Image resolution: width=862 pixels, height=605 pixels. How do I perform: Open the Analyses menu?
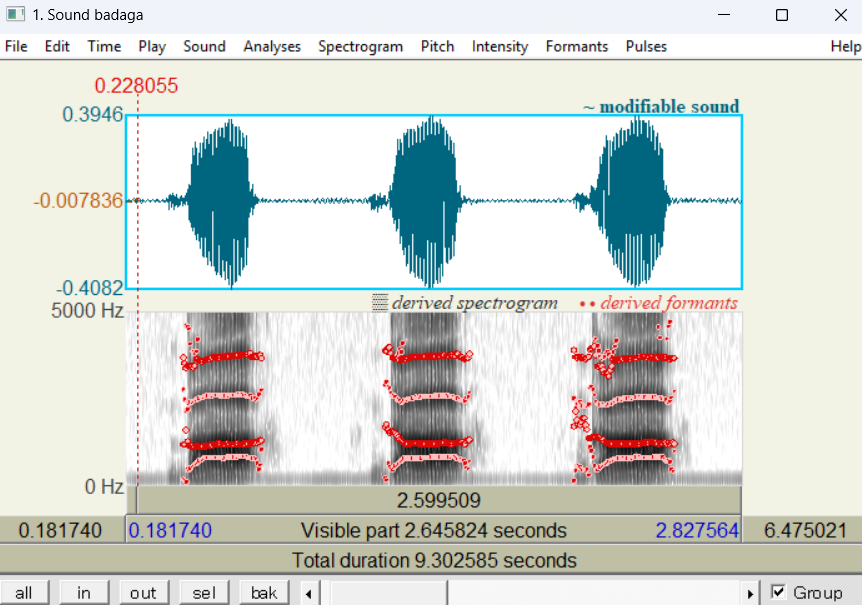pos(272,47)
